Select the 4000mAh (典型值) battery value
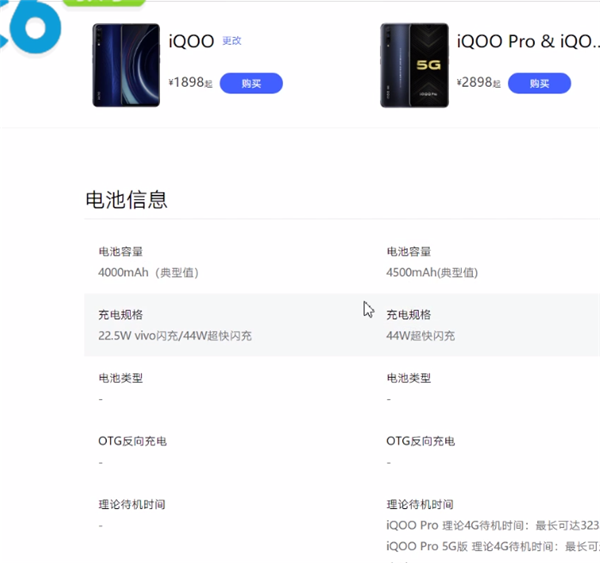Image resolution: width=600 pixels, height=563 pixels. click(x=148, y=273)
